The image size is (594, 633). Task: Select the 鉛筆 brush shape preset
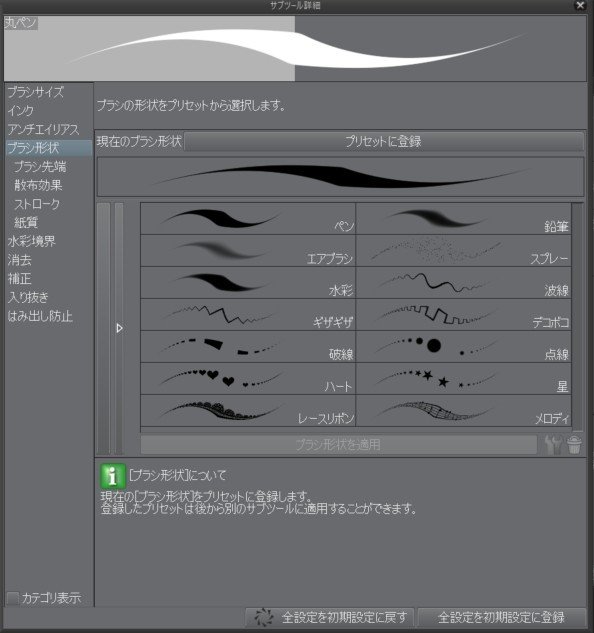[464, 219]
